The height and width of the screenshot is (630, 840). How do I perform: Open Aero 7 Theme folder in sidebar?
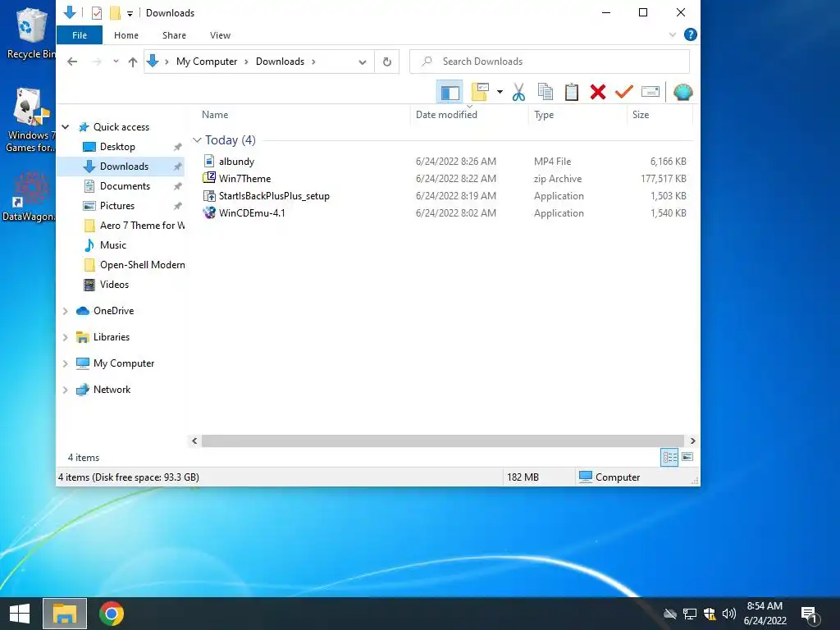point(142,226)
